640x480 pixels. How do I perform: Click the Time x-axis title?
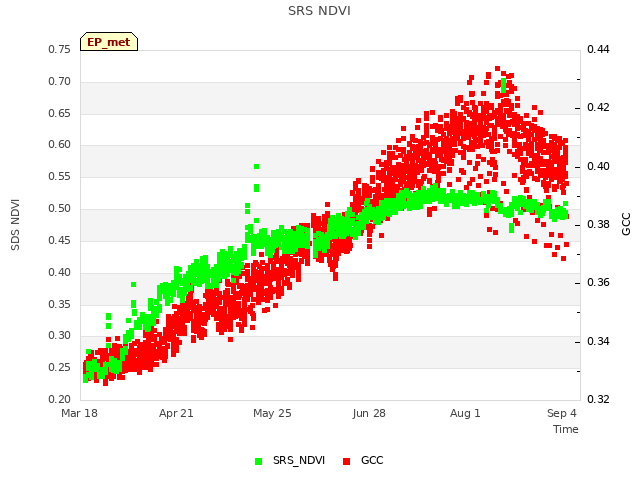[x=566, y=429]
